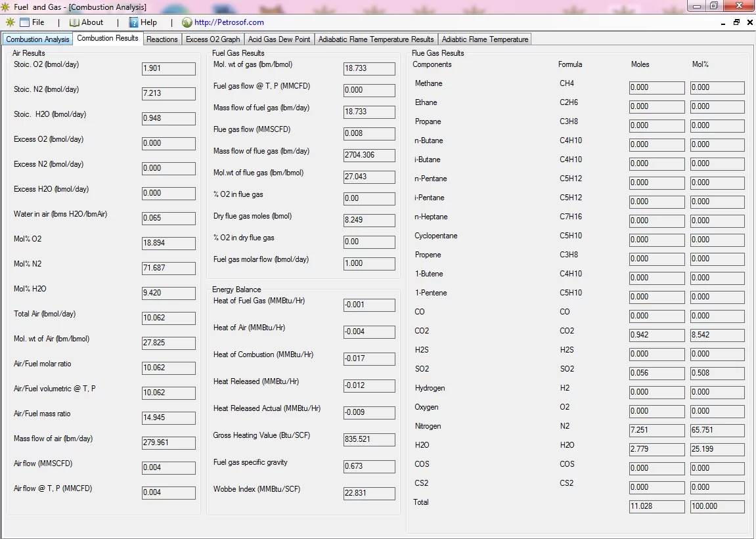The height and width of the screenshot is (539, 756).
Task: Select the Wobbe Index value field
Action: tap(368, 493)
